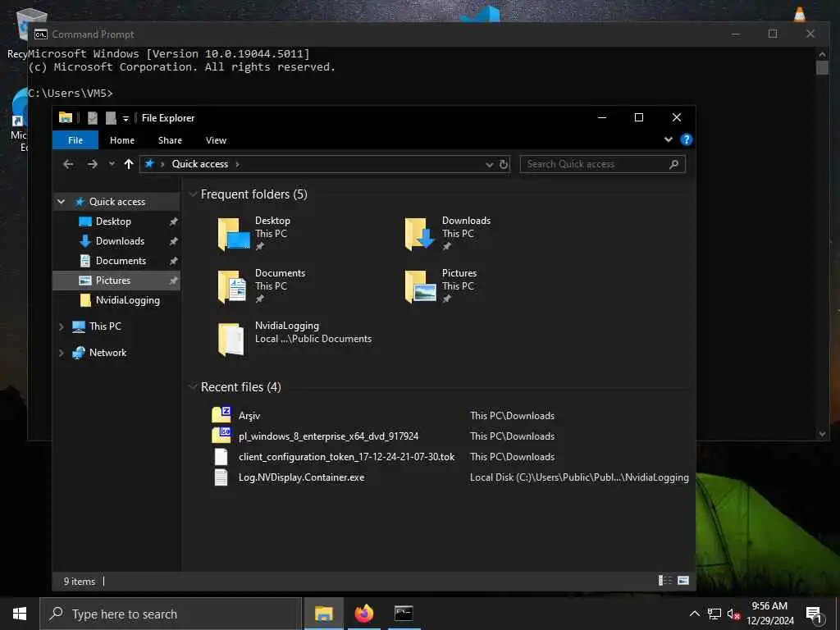Open the File menu tab
Screen dimensions: 840x630
(x=75, y=140)
